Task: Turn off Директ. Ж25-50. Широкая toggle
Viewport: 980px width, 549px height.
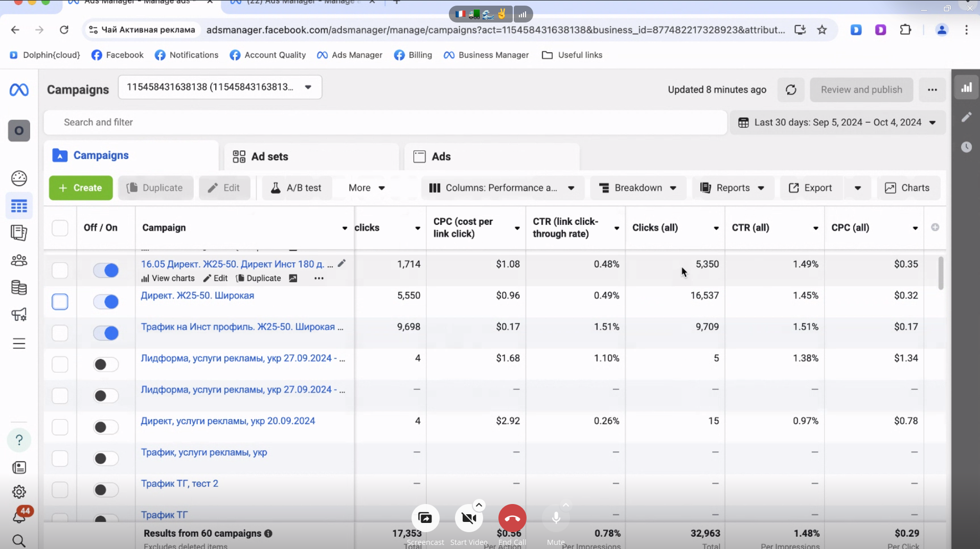Action: tap(106, 302)
